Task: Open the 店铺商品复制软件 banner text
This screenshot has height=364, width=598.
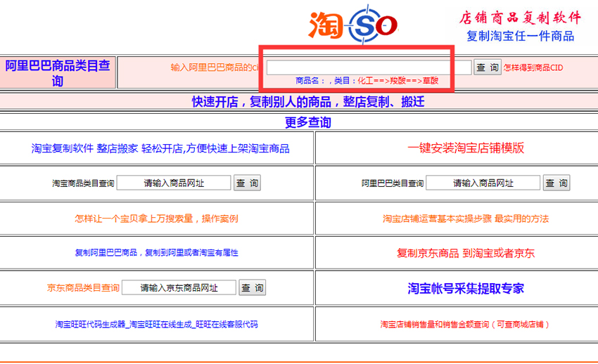Action: tap(520, 18)
